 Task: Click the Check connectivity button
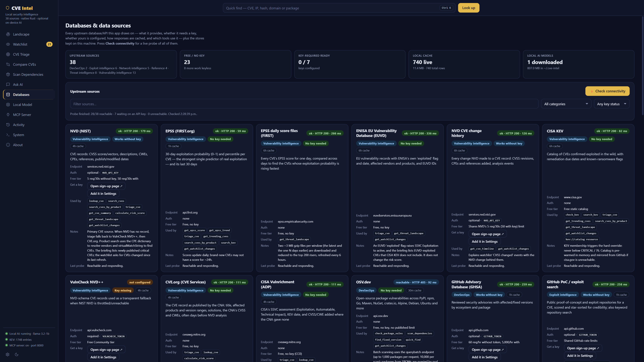(x=607, y=91)
